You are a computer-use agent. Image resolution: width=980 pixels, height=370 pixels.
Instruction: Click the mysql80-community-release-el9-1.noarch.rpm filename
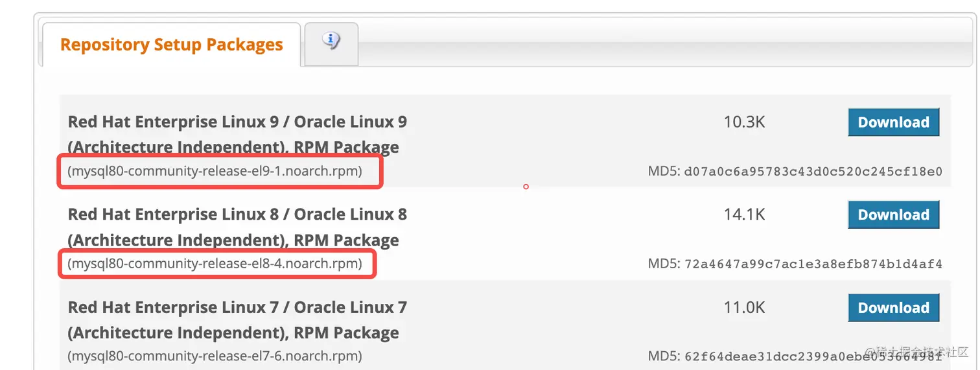tap(215, 171)
